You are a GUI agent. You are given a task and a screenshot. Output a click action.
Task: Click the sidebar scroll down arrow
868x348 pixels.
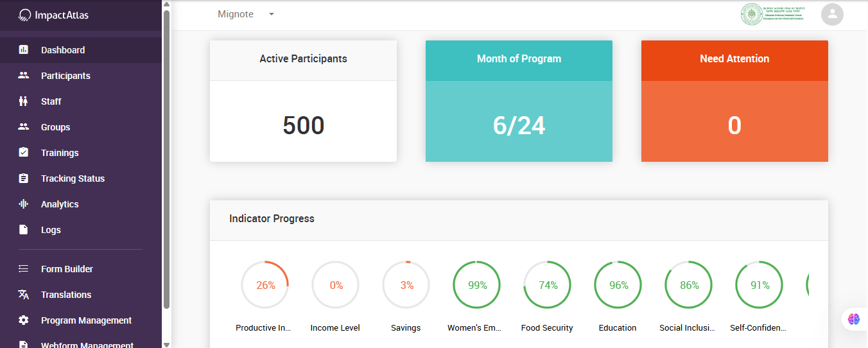pos(166,344)
